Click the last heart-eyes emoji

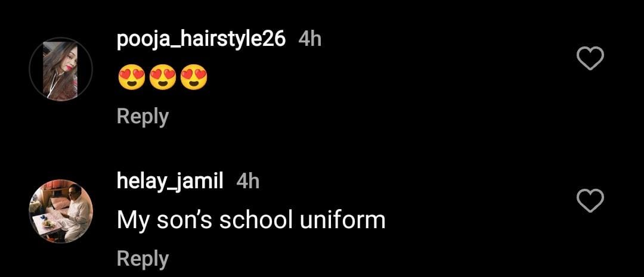coord(193,79)
